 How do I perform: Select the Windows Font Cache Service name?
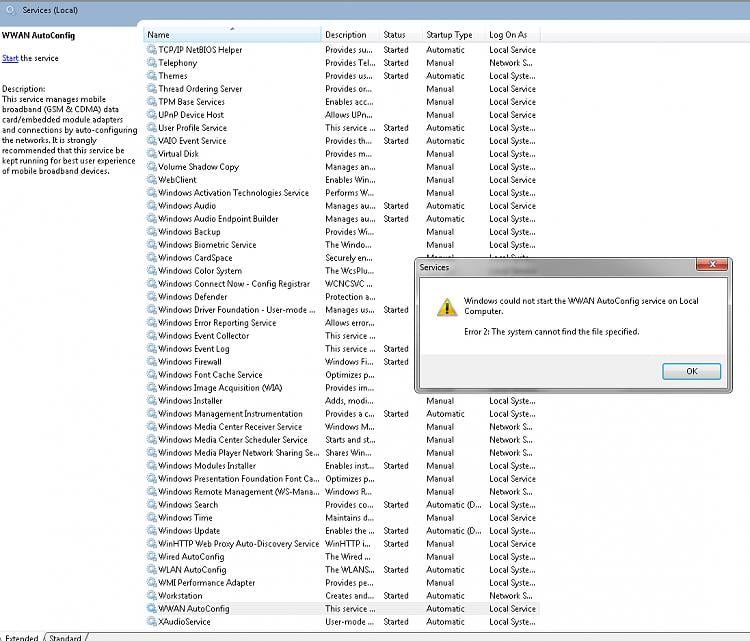(x=210, y=375)
